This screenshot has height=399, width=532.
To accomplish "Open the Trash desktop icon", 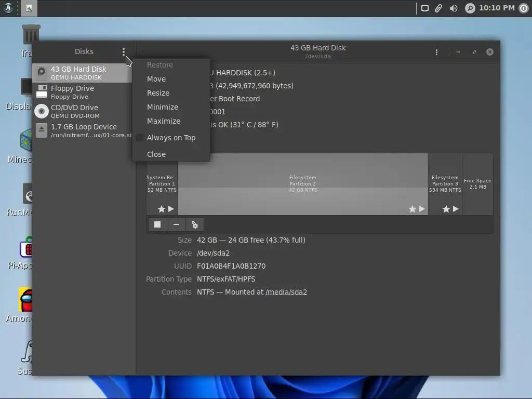I will click(31, 35).
